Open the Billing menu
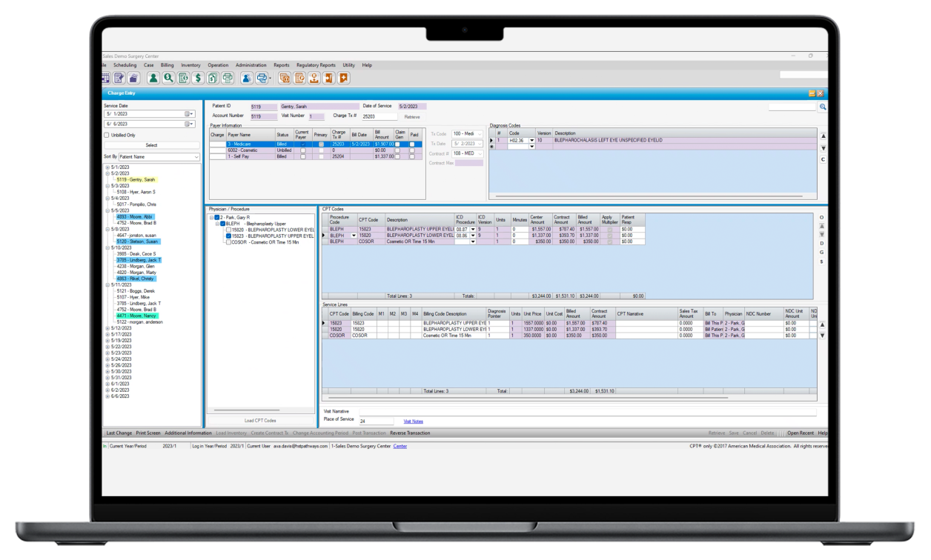 click(x=167, y=65)
